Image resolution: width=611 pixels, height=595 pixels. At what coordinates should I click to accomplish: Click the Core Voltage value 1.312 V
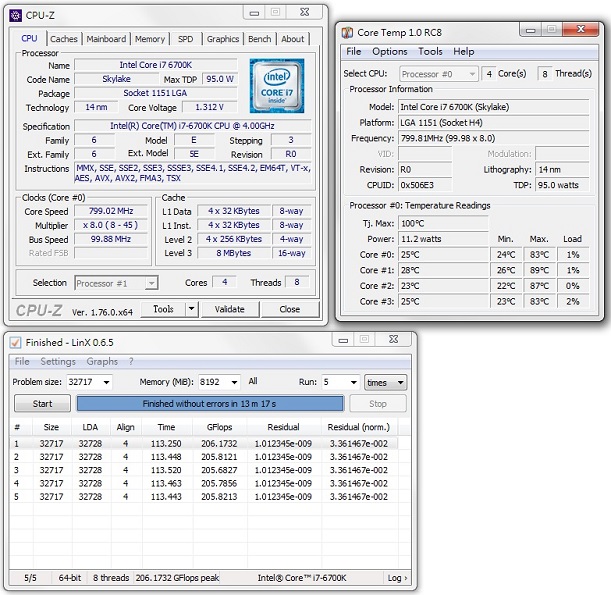(210, 107)
